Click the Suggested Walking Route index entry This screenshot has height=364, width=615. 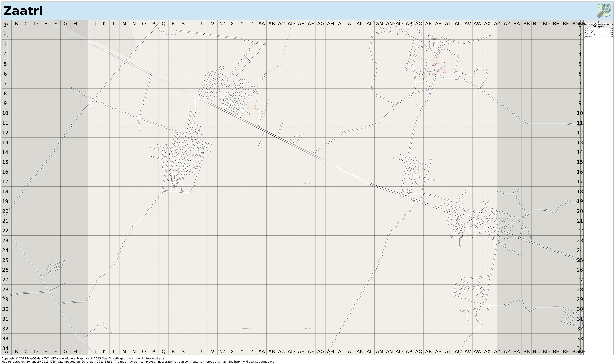point(598,24)
